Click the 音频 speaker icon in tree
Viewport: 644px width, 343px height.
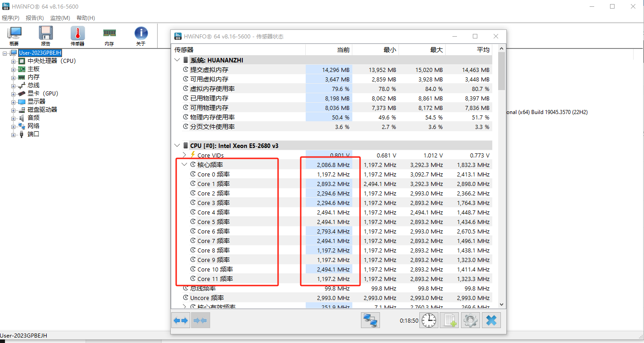coord(22,118)
